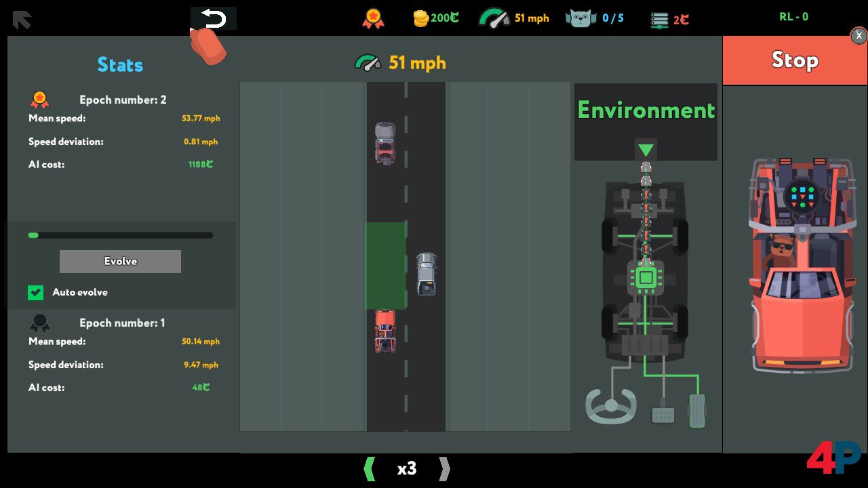Click the cat face counter icon
868x488 pixels.
tap(580, 18)
